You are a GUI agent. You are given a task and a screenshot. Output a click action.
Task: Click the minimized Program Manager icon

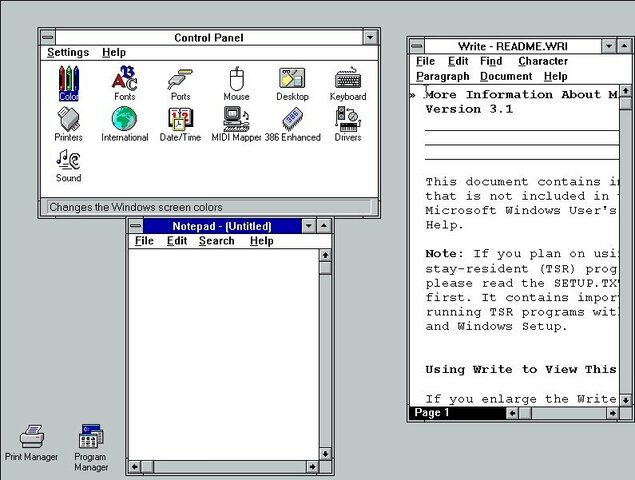coord(91,448)
